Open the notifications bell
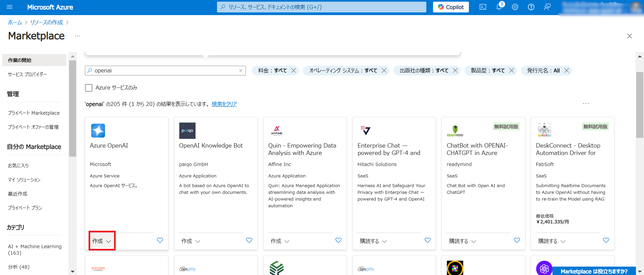The height and width of the screenshot is (275, 644). coord(499,7)
